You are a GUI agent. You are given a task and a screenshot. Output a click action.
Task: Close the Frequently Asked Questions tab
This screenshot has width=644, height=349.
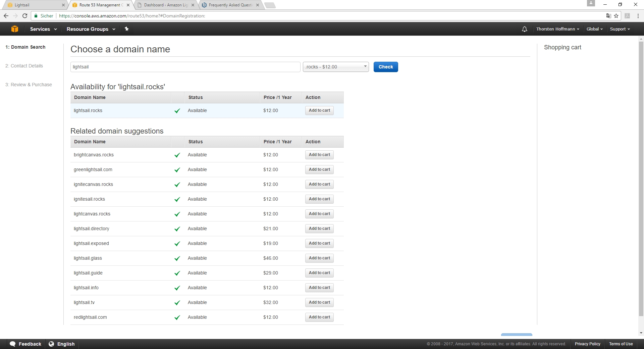point(258,5)
